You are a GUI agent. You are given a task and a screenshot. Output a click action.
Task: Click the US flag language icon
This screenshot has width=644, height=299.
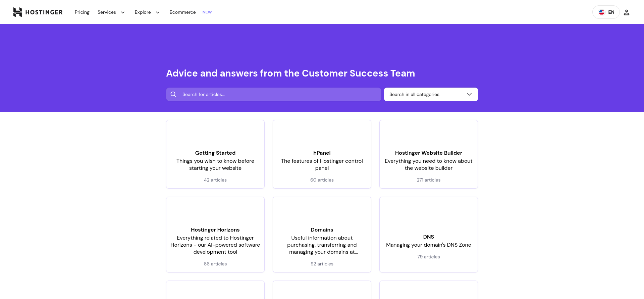click(x=602, y=12)
